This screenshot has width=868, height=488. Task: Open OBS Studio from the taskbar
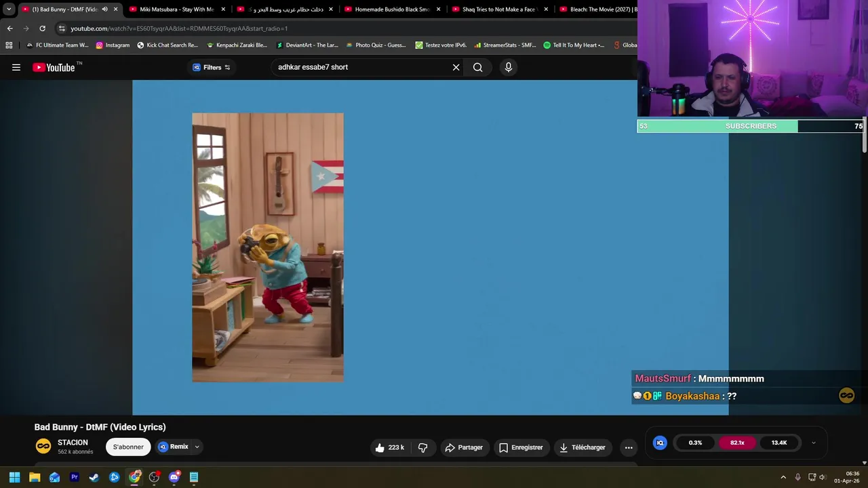click(154, 477)
